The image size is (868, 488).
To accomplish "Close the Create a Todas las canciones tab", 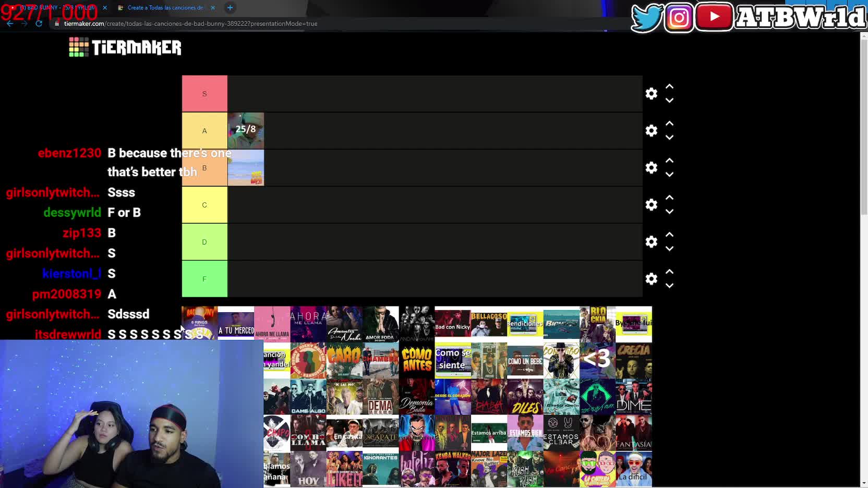I will [x=213, y=8].
